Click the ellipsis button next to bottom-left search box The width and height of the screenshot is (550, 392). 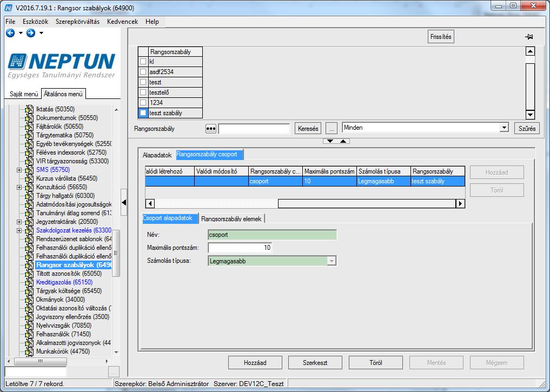(114, 371)
